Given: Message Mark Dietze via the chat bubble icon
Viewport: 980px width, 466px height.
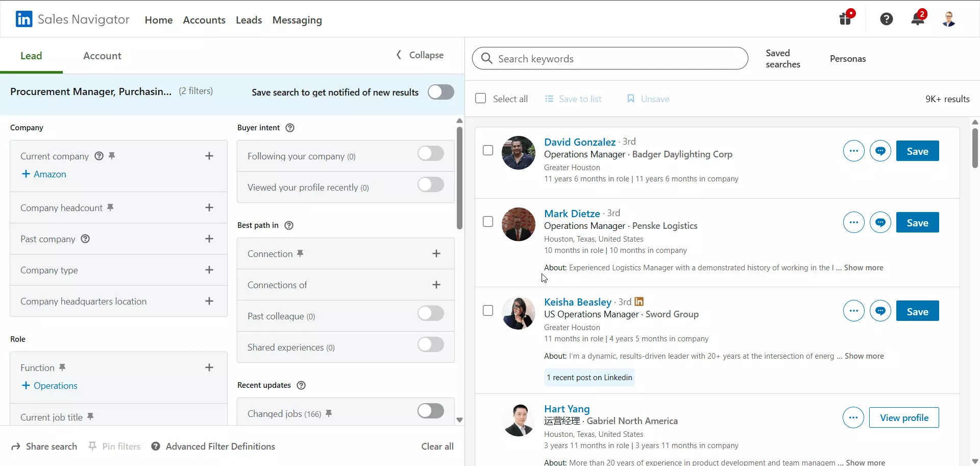Looking at the screenshot, I should (880, 222).
